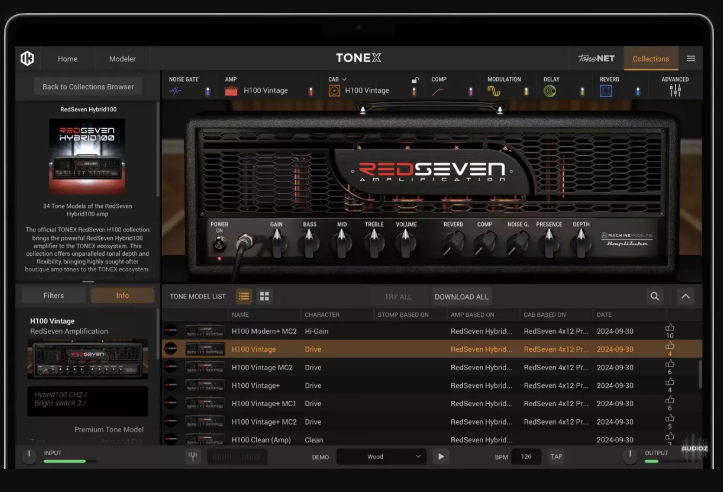This screenshot has width=723, height=492.
Task: Click the Cab unlock padlock icon
Action: click(x=415, y=80)
